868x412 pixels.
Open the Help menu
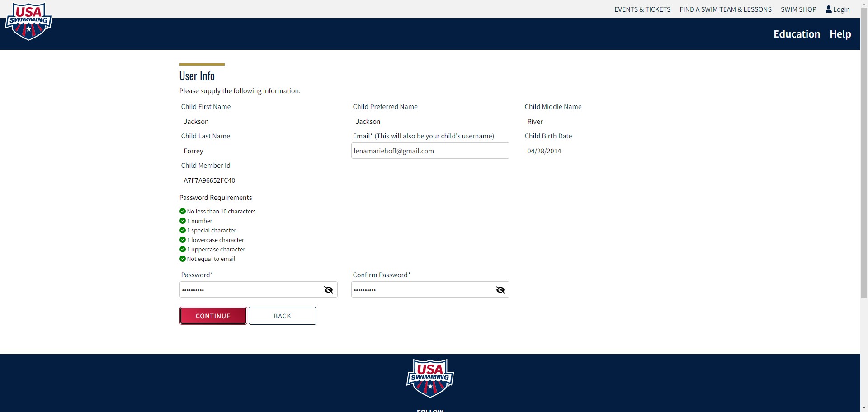click(x=840, y=34)
